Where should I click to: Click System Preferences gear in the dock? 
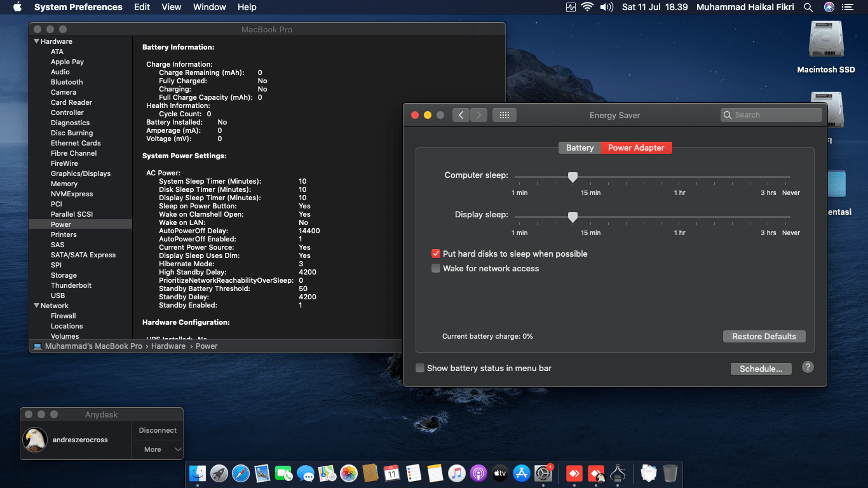(543, 473)
